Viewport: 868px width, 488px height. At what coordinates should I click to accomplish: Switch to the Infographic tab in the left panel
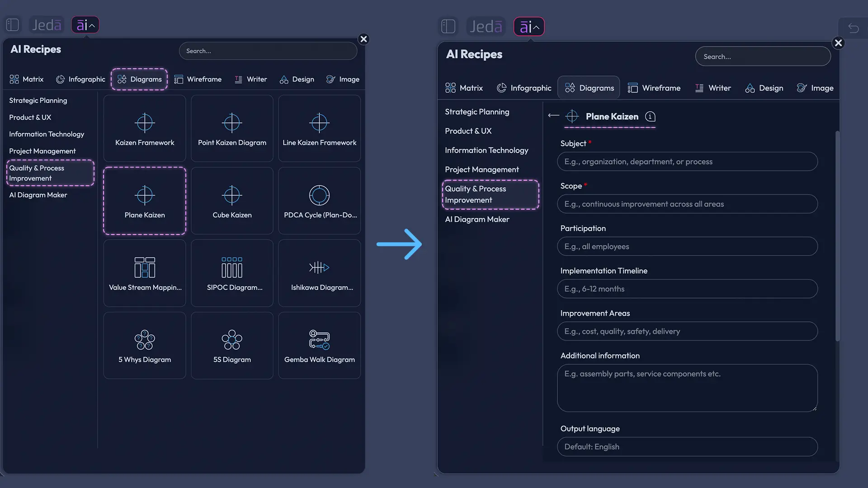(x=80, y=79)
